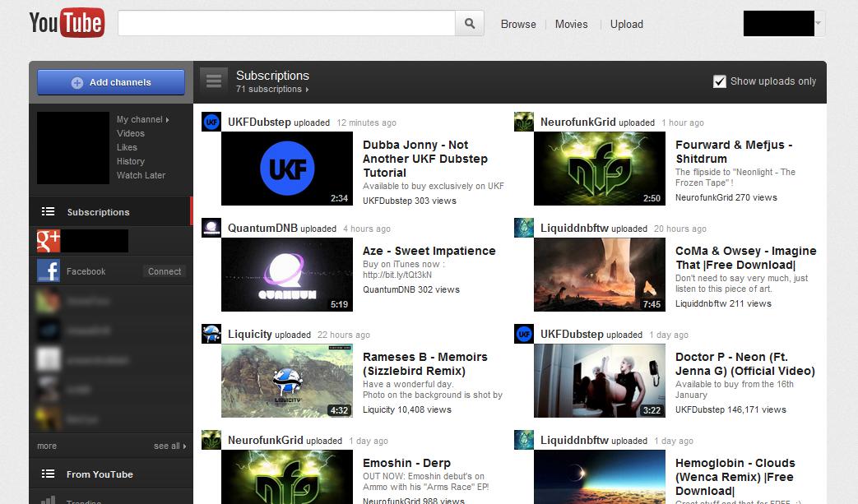The width and height of the screenshot is (858, 504).
Task: Click title Rameses B - Memoirs (Sizzlebird Remix)
Action: tap(425, 363)
